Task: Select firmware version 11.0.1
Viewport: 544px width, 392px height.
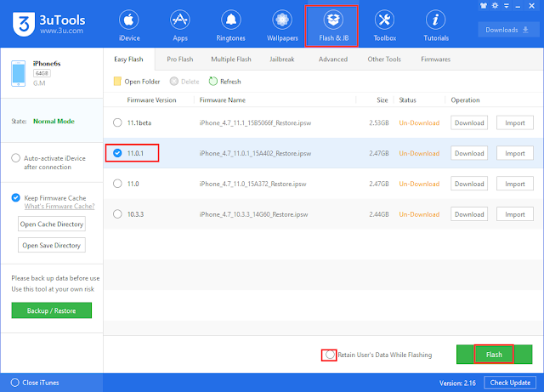Action: coord(117,153)
